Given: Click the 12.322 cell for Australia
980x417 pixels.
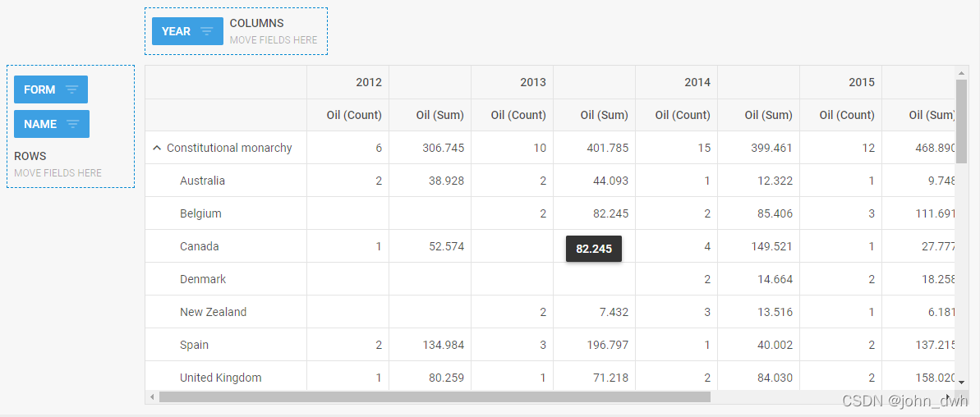Looking at the screenshot, I should (x=759, y=181).
